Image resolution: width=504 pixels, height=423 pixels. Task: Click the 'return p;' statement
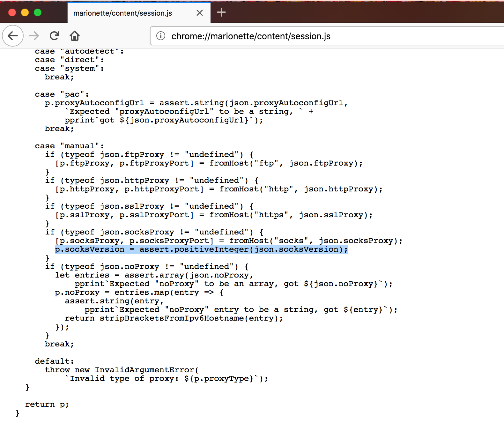click(x=47, y=404)
